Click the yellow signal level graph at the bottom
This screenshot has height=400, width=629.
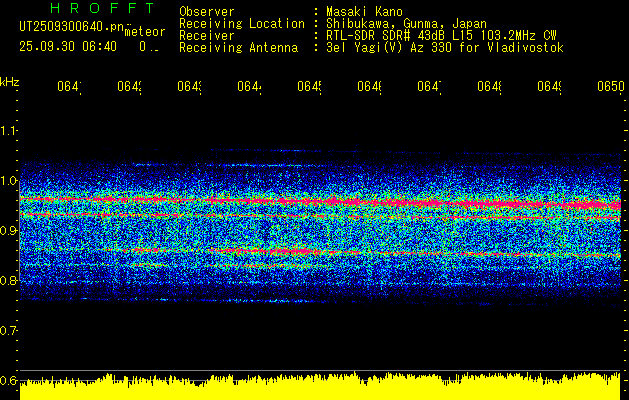pyautogui.click(x=320, y=386)
